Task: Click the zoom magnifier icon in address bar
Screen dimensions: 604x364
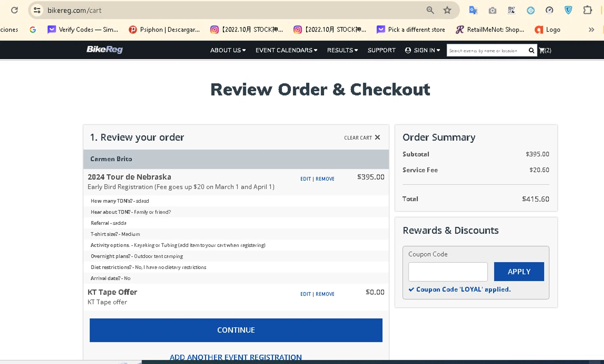Action: pyautogui.click(x=430, y=10)
